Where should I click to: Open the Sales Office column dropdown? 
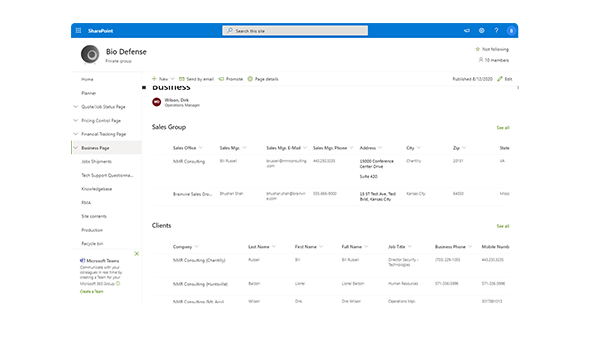[x=201, y=148]
